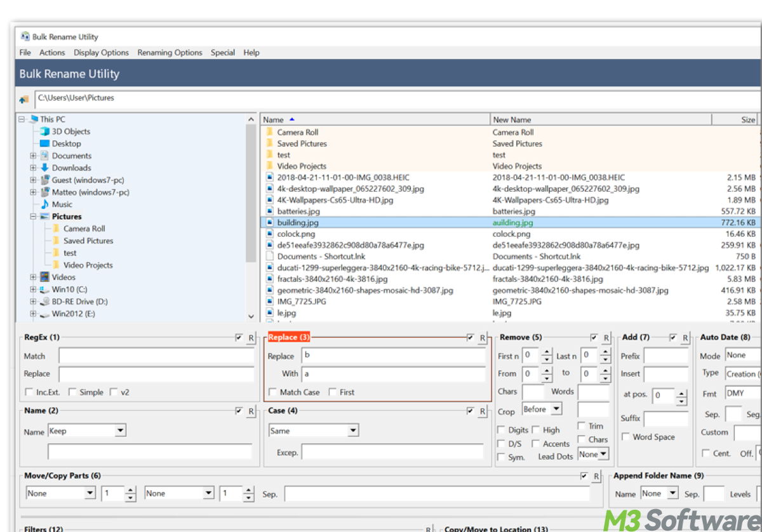Open the Special menu
762x532 pixels.
(x=223, y=53)
